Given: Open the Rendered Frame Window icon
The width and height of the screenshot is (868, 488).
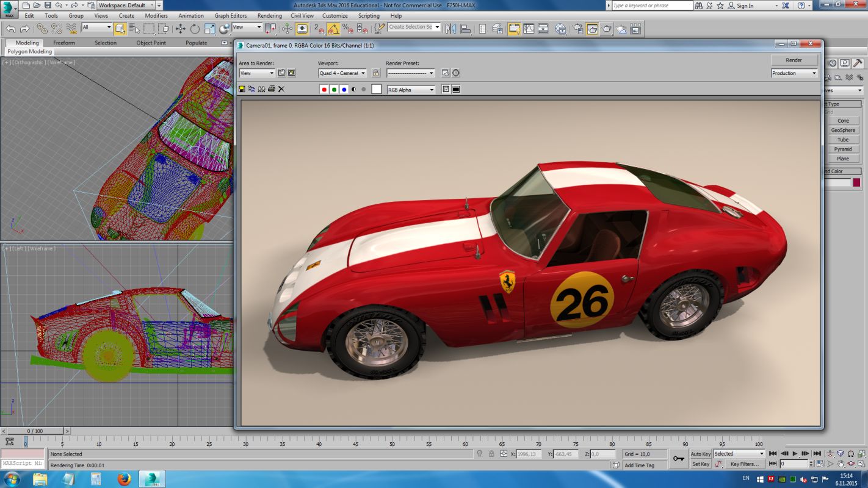Looking at the screenshot, I should pyautogui.click(x=592, y=28).
